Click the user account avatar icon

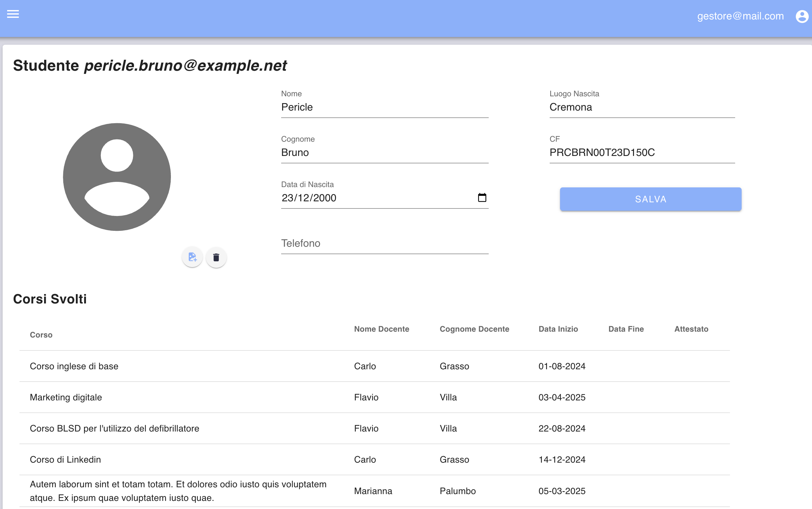click(x=802, y=16)
